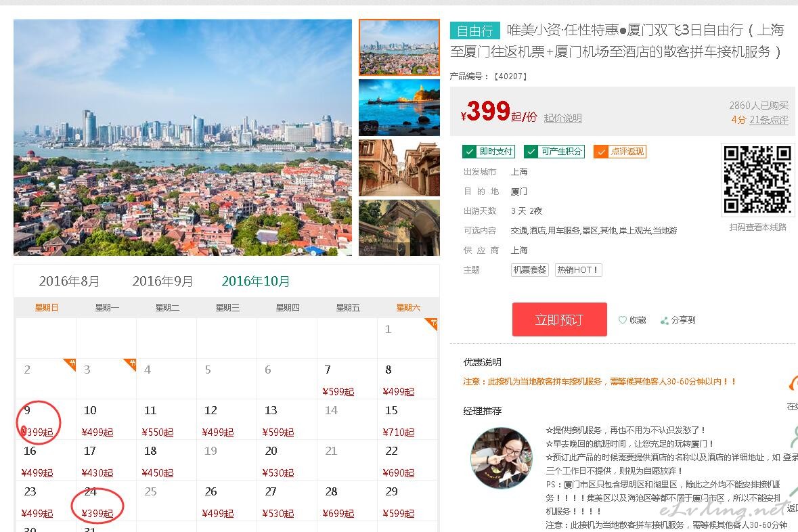Image resolution: width=798 pixels, height=532 pixels.
Task: Click the share icon beside 分享到
Action: [664, 320]
